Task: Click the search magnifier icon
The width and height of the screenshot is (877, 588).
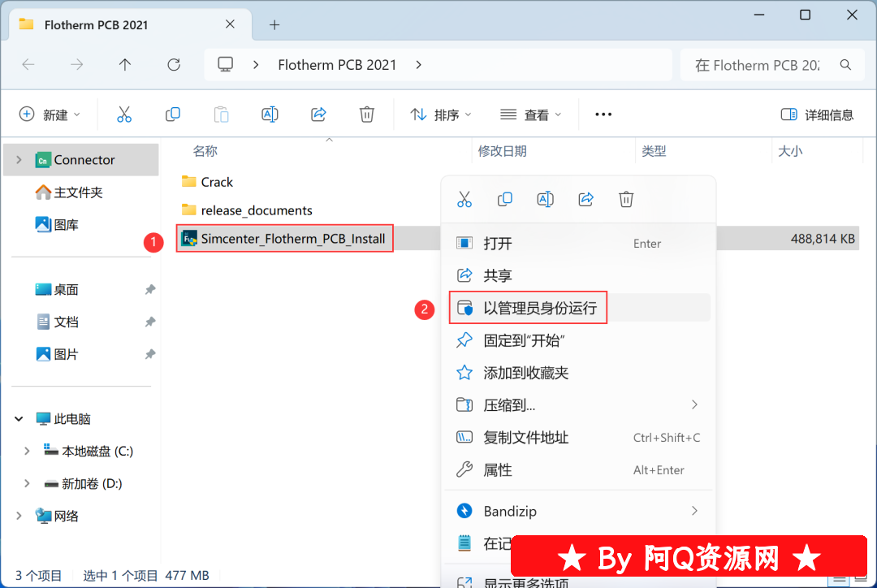Action: pyautogui.click(x=845, y=65)
